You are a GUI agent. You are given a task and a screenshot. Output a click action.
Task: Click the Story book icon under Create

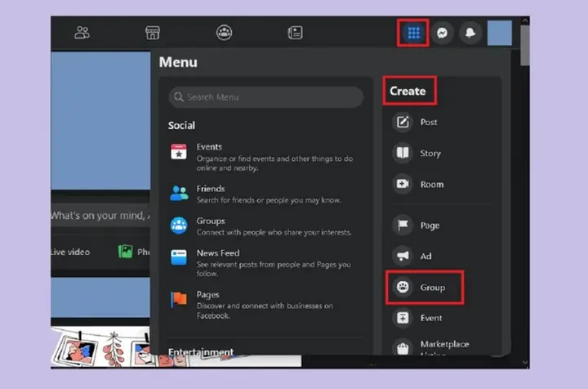[x=403, y=153]
